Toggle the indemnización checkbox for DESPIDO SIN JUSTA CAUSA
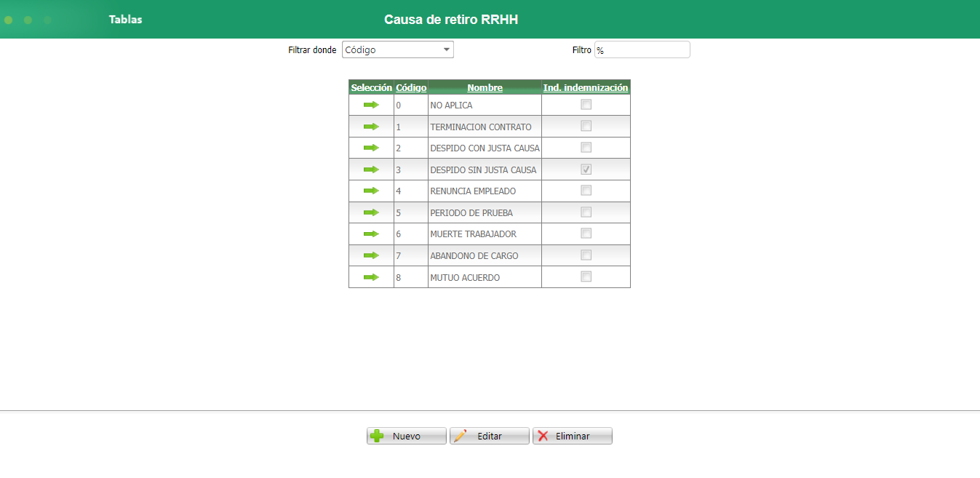The image size is (980, 478). pyautogui.click(x=585, y=168)
